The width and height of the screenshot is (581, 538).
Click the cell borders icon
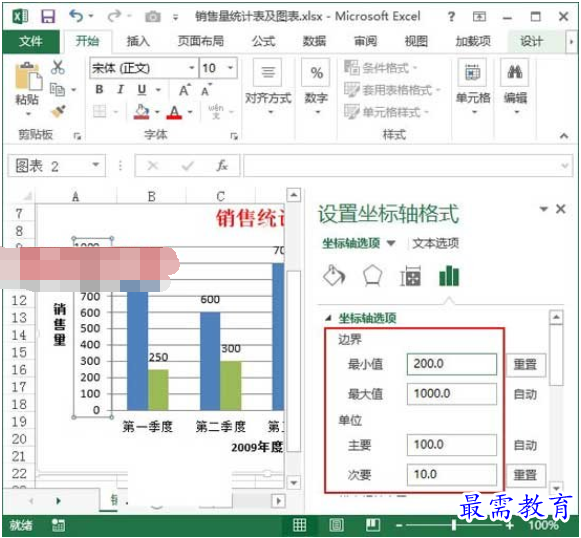99,111
